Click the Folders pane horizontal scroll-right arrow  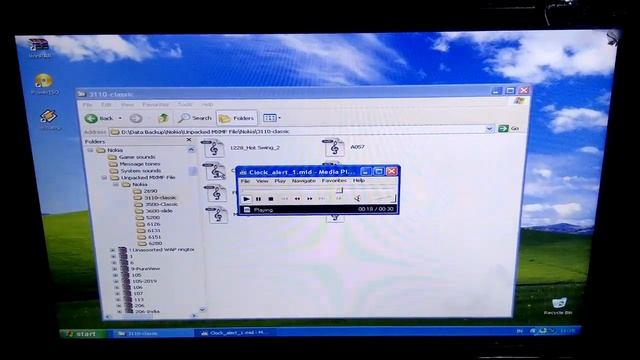click(x=195, y=316)
